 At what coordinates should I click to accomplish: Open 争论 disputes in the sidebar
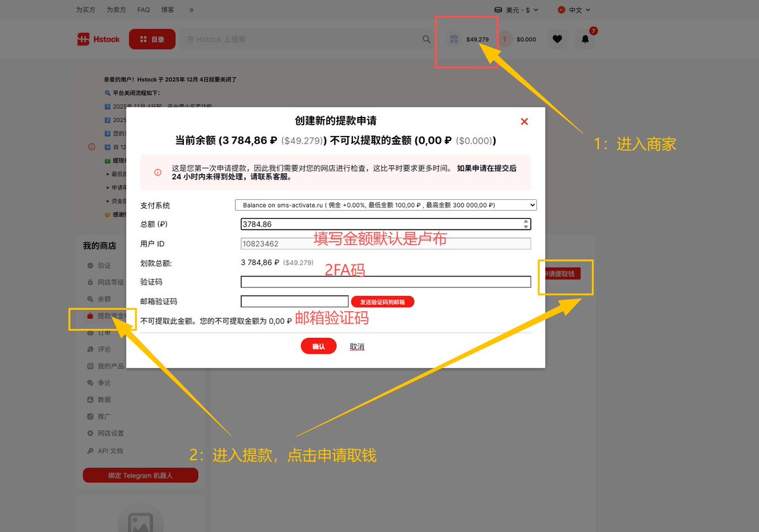click(x=104, y=383)
